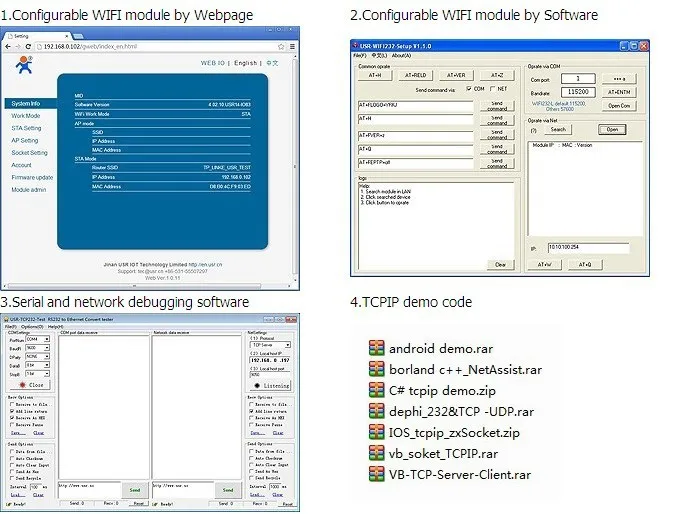The width and height of the screenshot is (699, 514).
Task: Open Socket Setting in the webpage sidebar
Action: (x=29, y=152)
